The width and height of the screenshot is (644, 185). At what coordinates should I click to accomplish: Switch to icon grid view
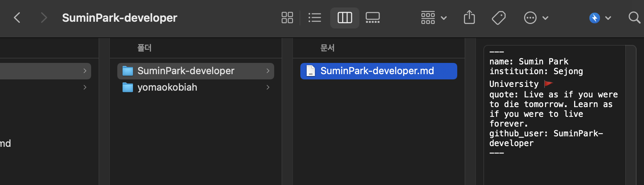pyautogui.click(x=287, y=18)
